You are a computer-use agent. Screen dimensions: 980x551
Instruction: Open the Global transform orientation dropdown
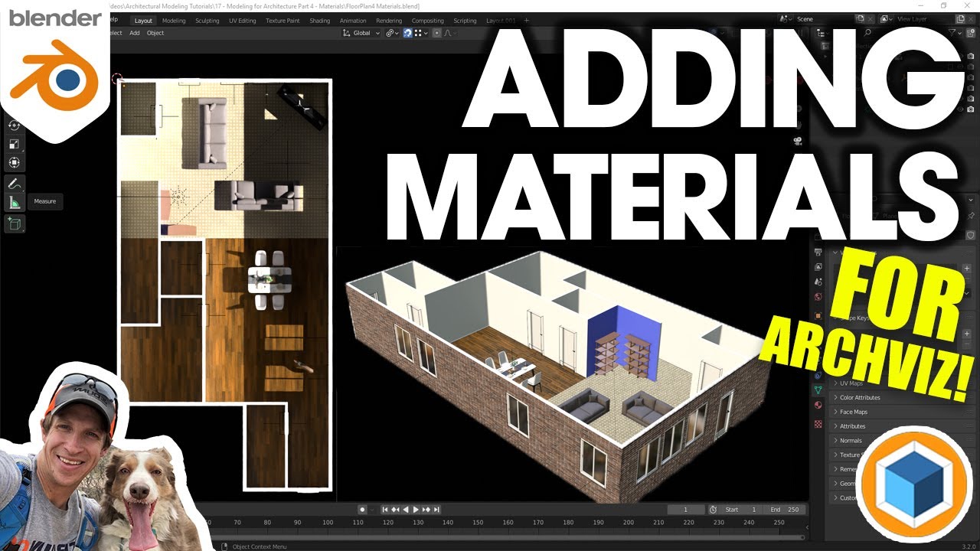(361, 33)
